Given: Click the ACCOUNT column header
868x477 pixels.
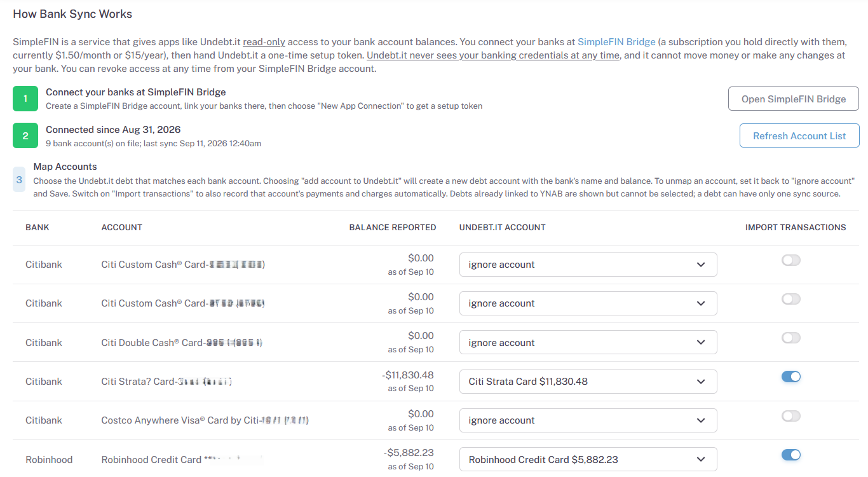Looking at the screenshot, I should point(122,227).
